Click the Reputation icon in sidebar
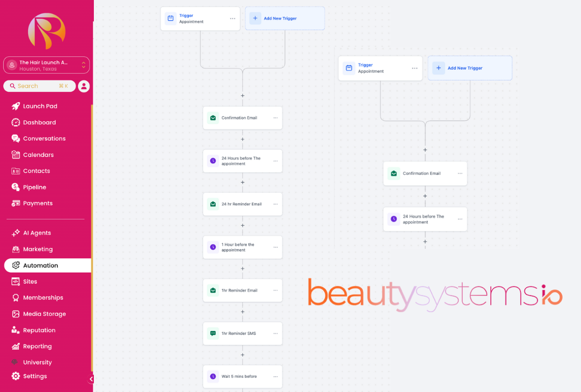 coord(16,330)
